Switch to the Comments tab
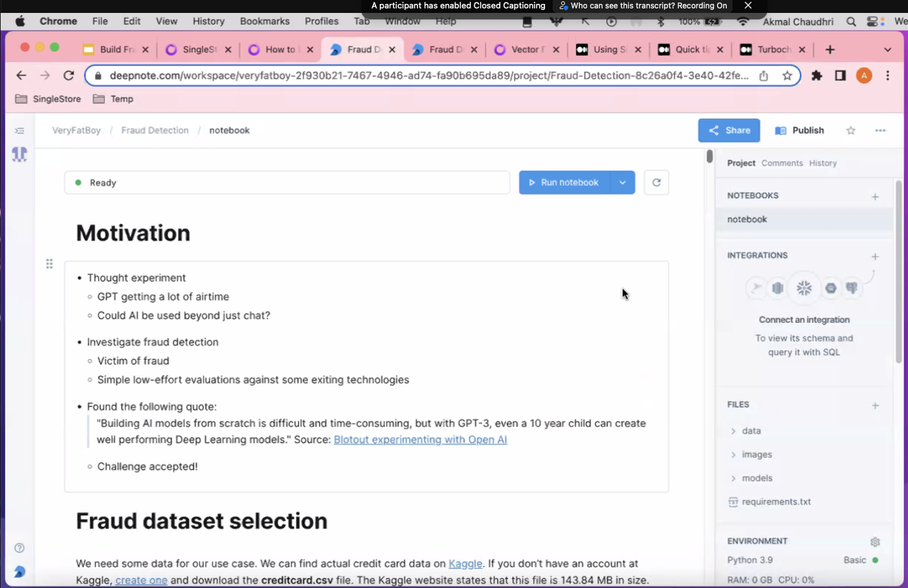Image resolution: width=908 pixels, height=588 pixels. tap(782, 163)
